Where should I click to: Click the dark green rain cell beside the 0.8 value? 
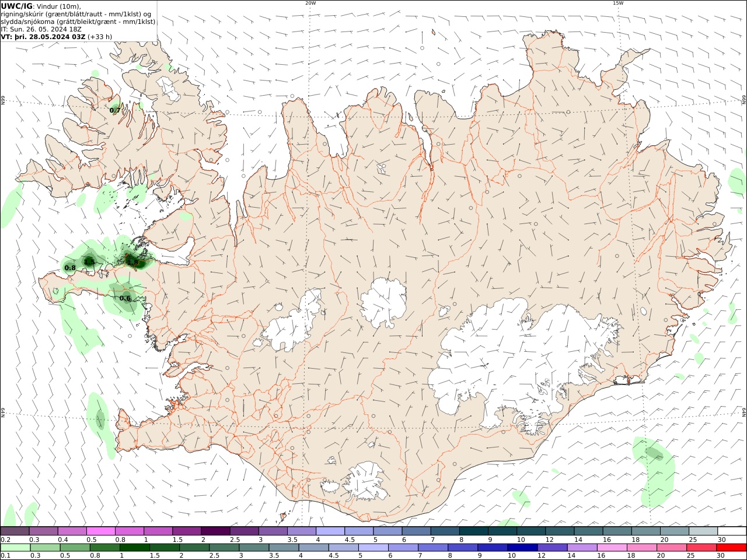tap(89, 261)
